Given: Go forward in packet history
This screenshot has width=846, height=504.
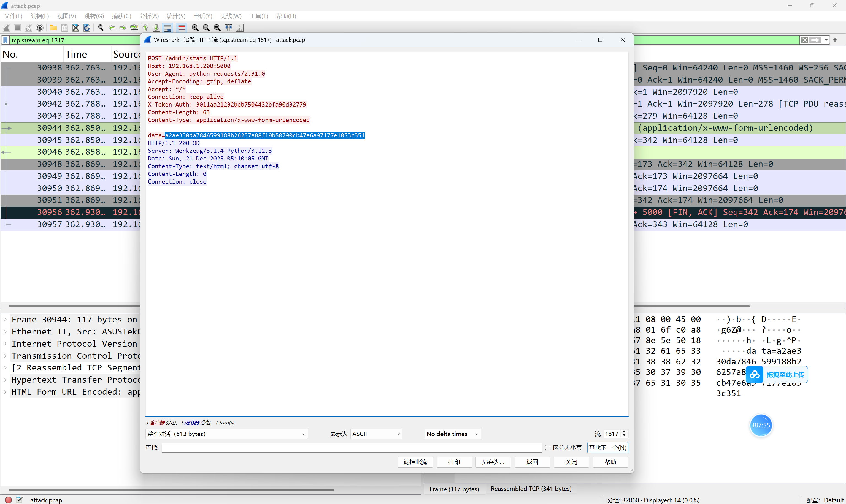Looking at the screenshot, I should 123,28.
